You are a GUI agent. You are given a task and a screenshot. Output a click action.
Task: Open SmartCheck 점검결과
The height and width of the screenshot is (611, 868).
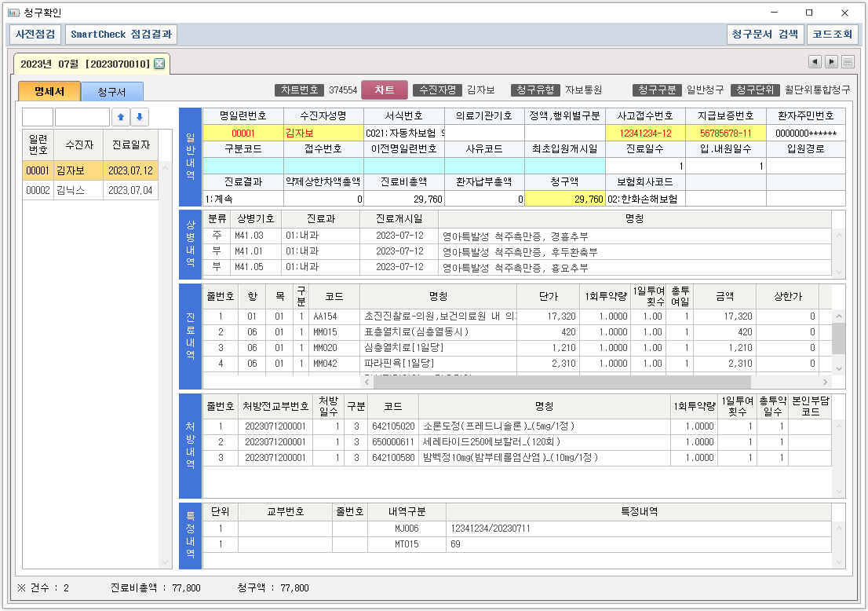121,35
